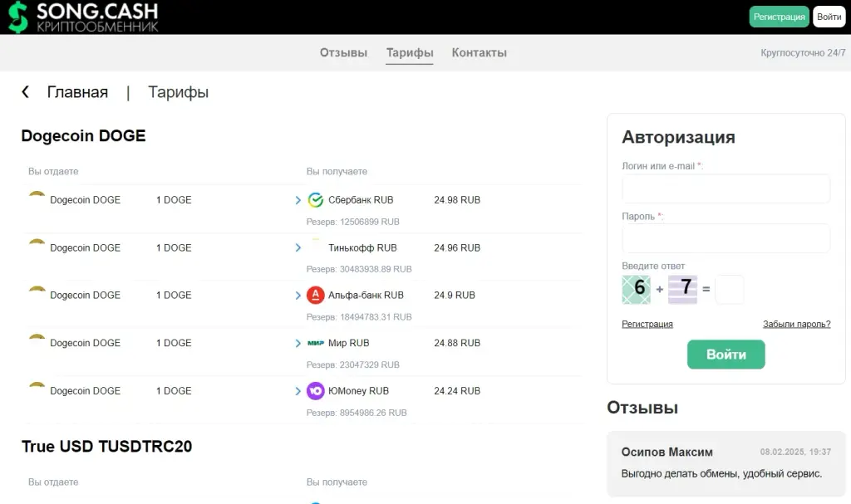Click the arrow chevron before Альфа-банк RUB
This screenshot has height=504, width=851.
298,296
